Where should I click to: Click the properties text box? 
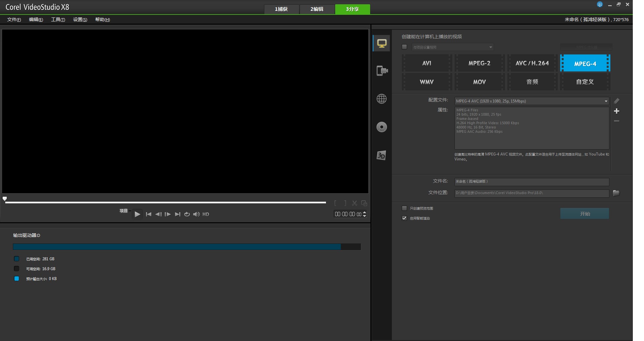pos(532,128)
